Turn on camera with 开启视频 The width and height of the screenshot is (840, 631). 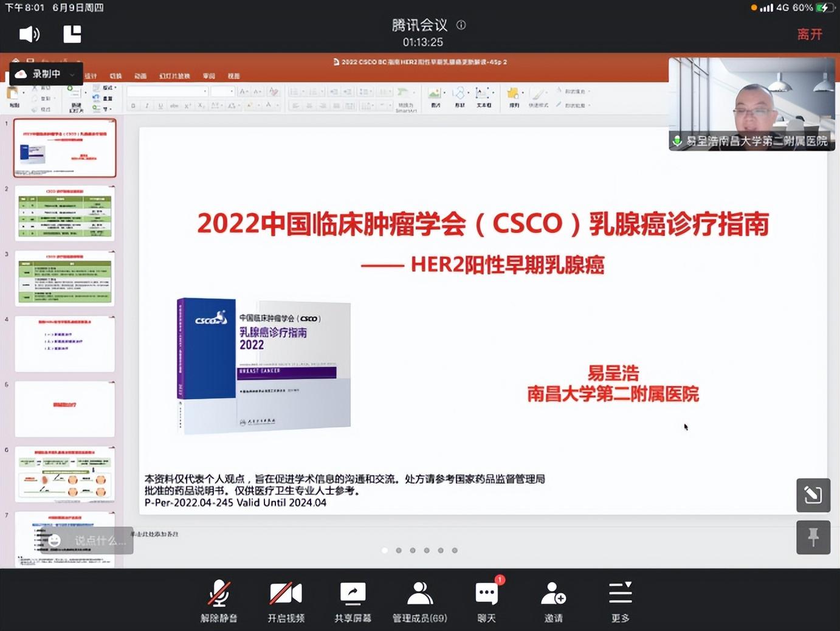pos(286,601)
